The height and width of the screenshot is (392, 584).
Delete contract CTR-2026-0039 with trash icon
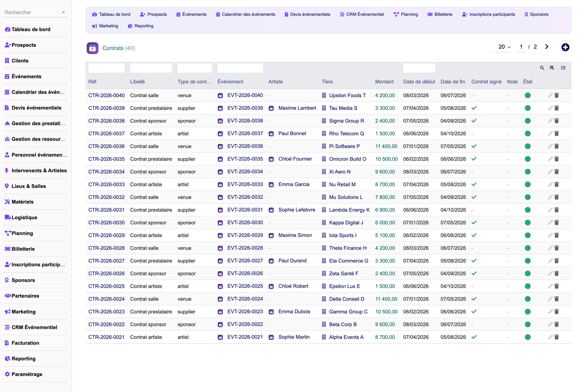(557, 108)
